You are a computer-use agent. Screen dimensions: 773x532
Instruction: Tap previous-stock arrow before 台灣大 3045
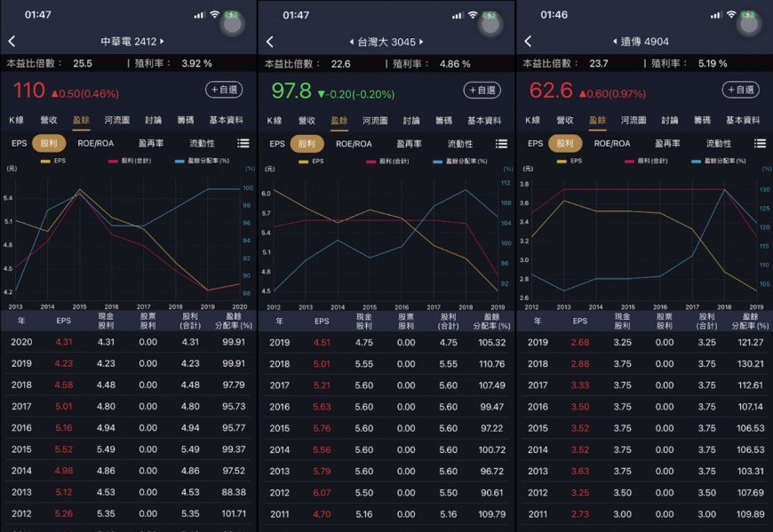click(x=352, y=42)
